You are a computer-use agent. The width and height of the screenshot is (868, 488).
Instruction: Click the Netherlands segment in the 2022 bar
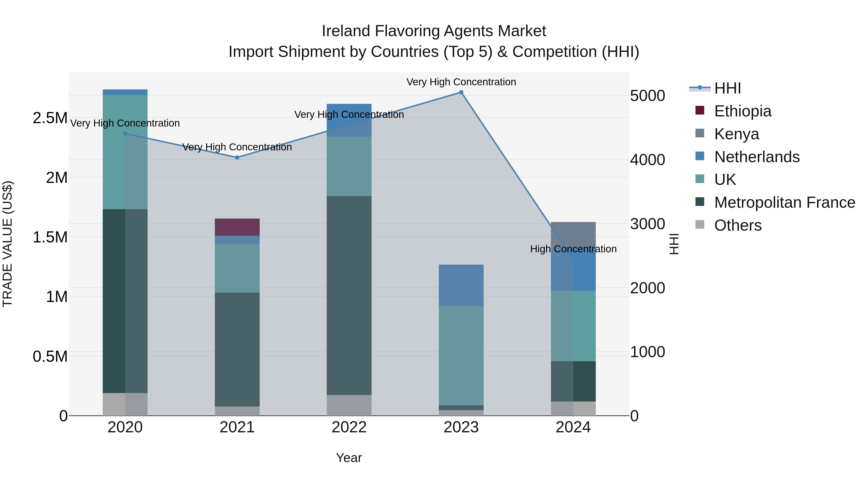click(349, 120)
